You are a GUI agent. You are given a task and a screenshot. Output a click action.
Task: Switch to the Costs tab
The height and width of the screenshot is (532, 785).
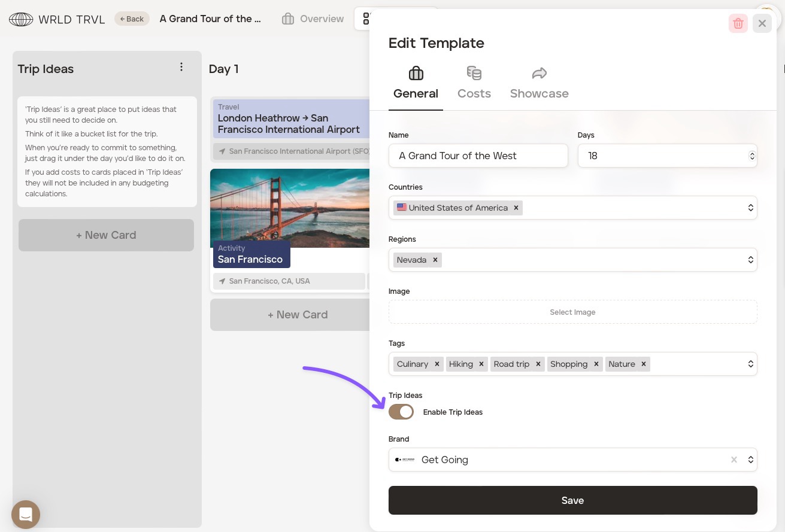click(474, 83)
